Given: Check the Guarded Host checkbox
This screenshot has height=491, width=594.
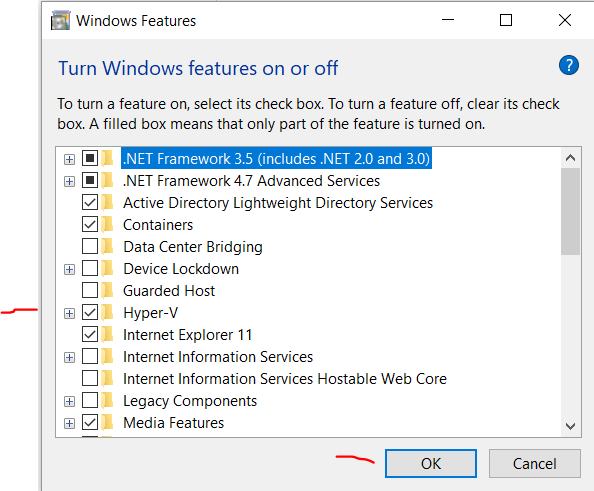Looking at the screenshot, I should tap(90, 291).
